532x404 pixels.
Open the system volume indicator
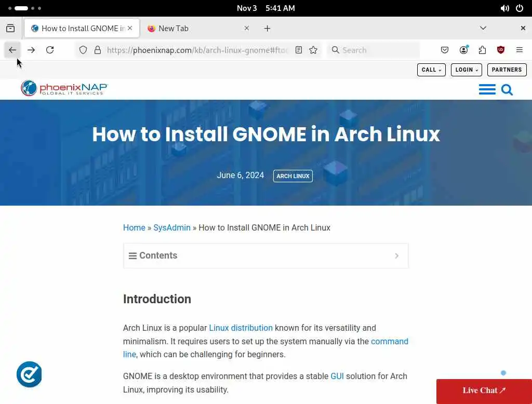pyautogui.click(x=504, y=8)
